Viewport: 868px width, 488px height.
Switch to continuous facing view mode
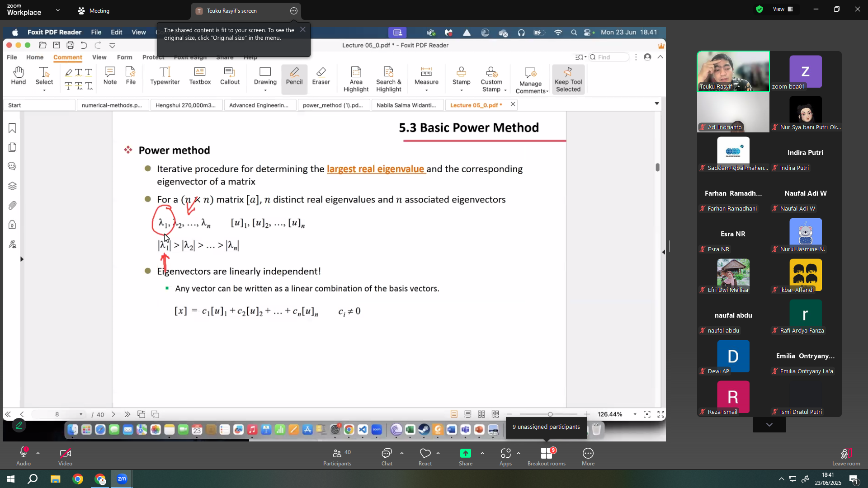(495, 414)
